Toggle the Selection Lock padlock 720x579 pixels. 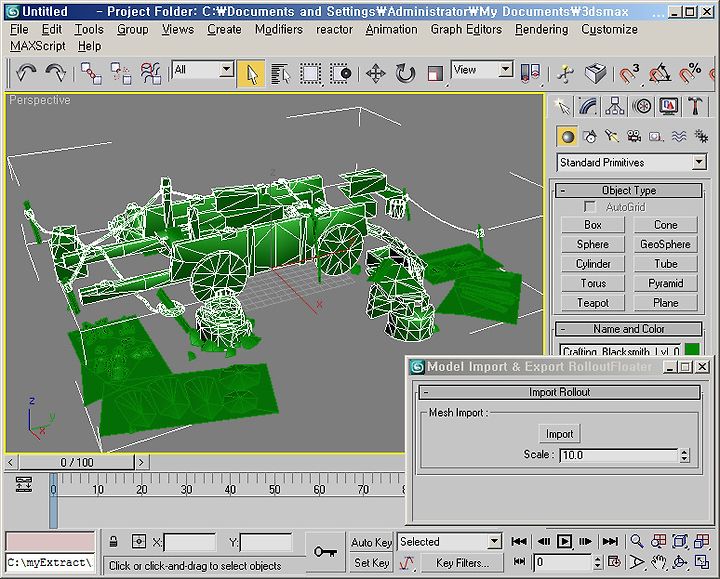click(113, 542)
